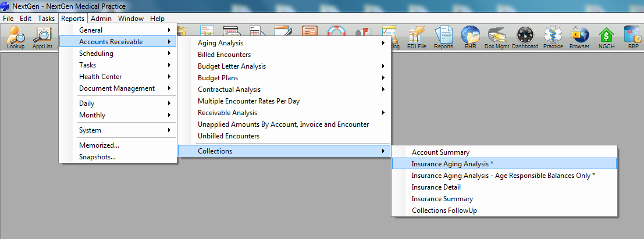
Task: Choose Multiple Encounter Rates Per Day
Action: (284, 101)
